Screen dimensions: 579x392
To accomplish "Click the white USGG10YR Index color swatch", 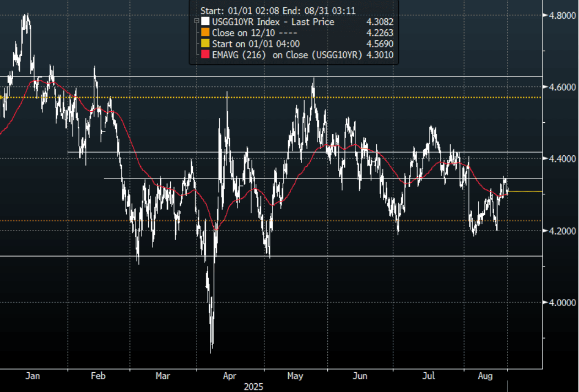I will (x=205, y=21).
